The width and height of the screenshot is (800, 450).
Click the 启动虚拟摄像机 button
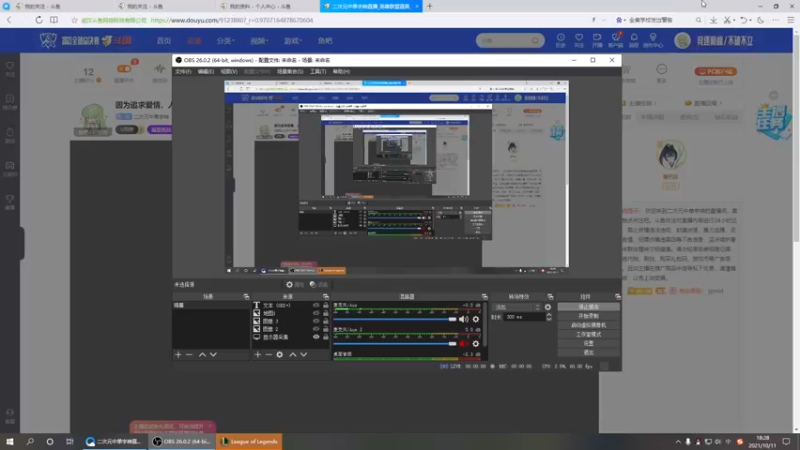coord(588,325)
